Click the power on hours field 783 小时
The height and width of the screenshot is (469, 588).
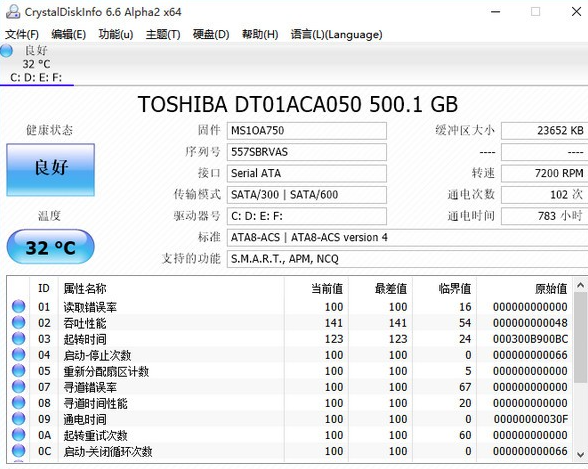click(544, 216)
